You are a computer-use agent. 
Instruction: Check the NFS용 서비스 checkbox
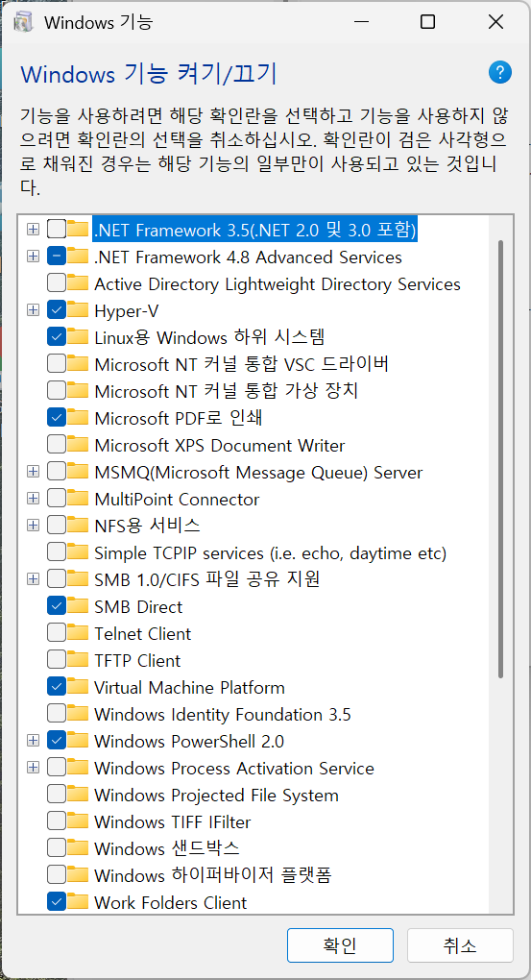click(57, 526)
